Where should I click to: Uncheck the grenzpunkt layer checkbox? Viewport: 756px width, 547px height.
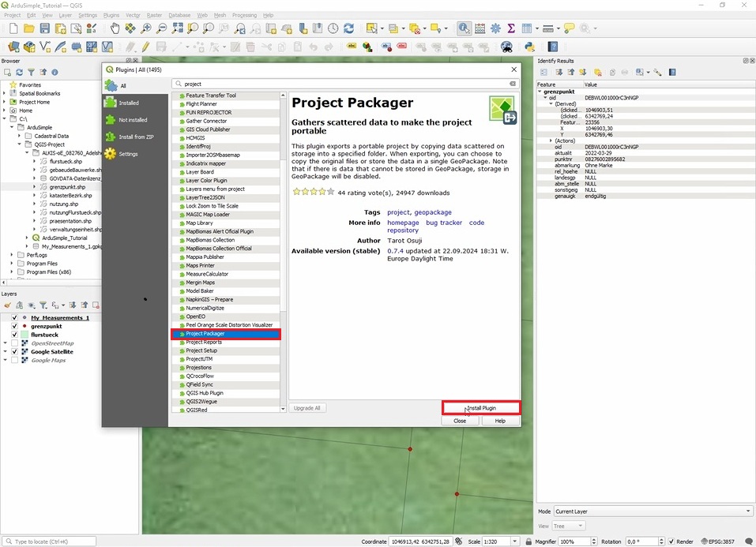pyautogui.click(x=14, y=326)
